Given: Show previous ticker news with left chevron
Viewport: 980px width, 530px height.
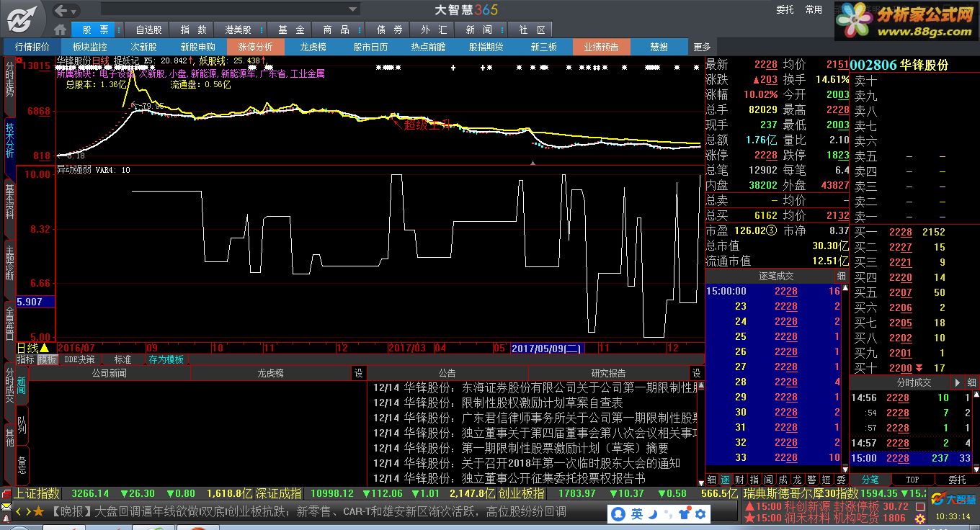Looking at the screenshot, I should coord(19,512).
